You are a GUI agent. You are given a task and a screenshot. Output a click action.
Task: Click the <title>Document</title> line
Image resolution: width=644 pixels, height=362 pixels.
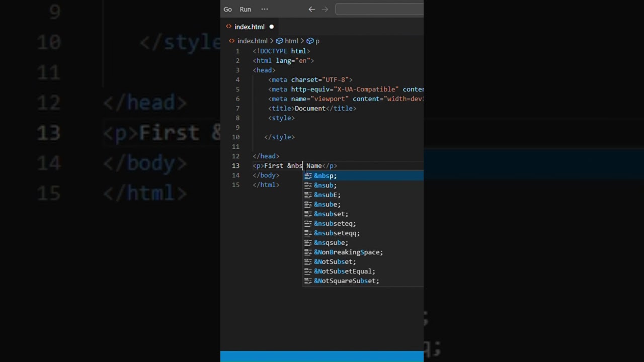coord(312,108)
